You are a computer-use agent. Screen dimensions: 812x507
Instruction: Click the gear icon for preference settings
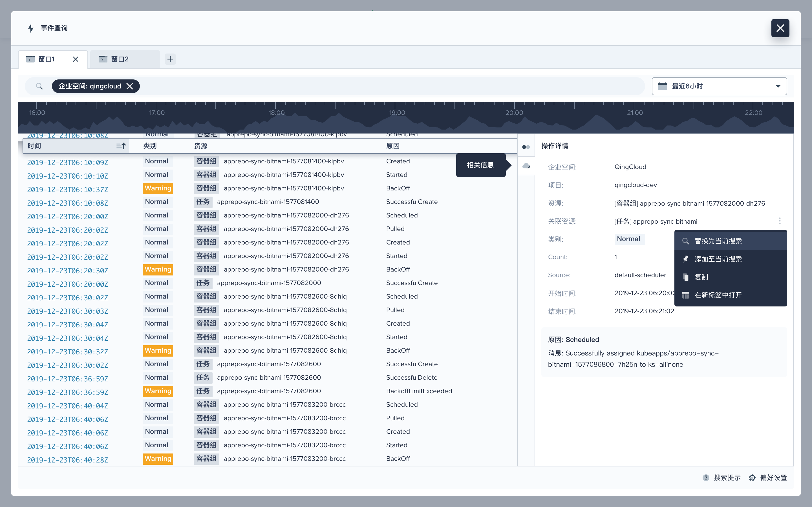click(x=752, y=477)
